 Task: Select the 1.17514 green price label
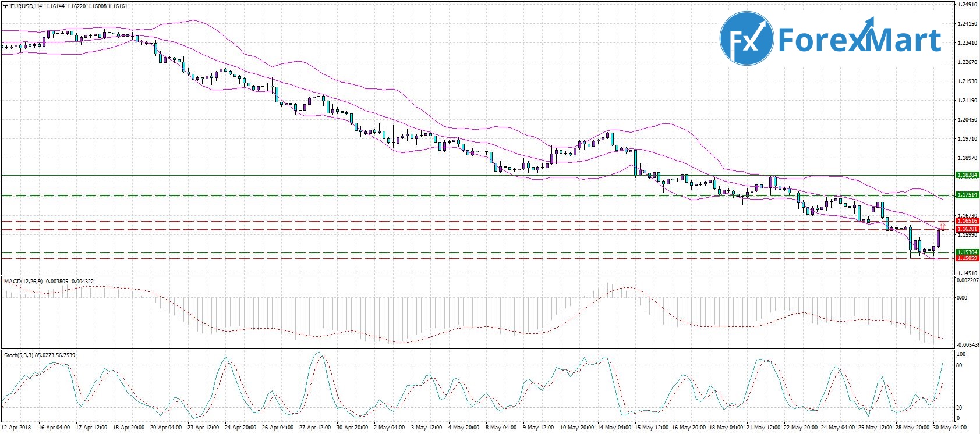pyautogui.click(x=967, y=195)
